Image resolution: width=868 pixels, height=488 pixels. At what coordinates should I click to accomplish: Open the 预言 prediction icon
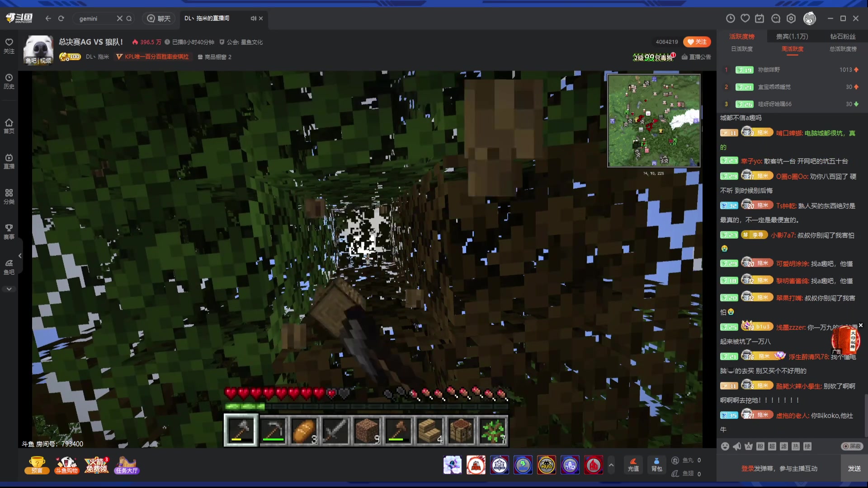[37, 465]
